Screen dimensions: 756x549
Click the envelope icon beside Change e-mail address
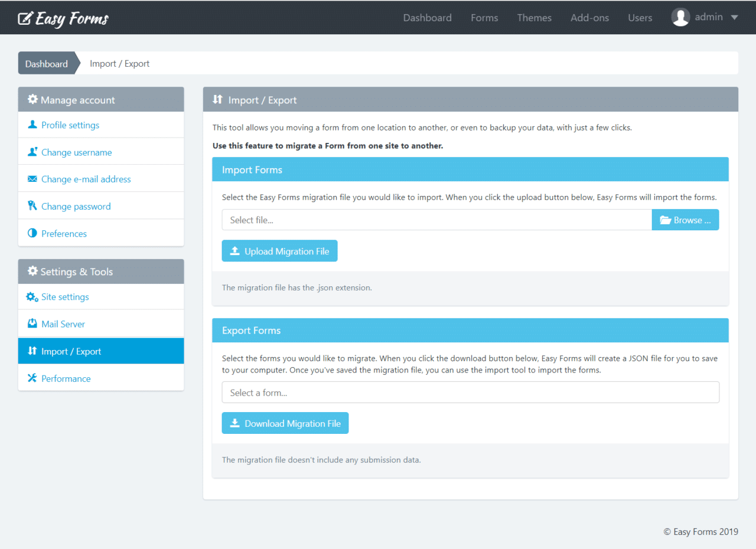pyautogui.click(x=32, y=179)
